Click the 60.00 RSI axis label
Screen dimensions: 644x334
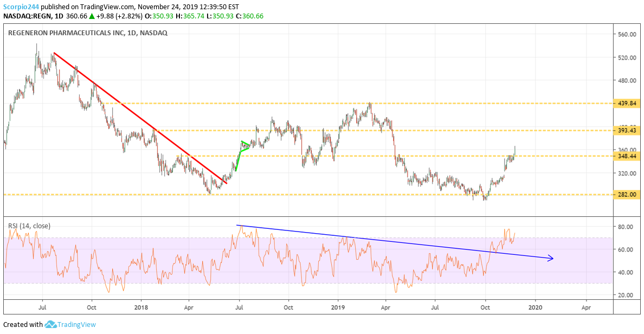625,249
